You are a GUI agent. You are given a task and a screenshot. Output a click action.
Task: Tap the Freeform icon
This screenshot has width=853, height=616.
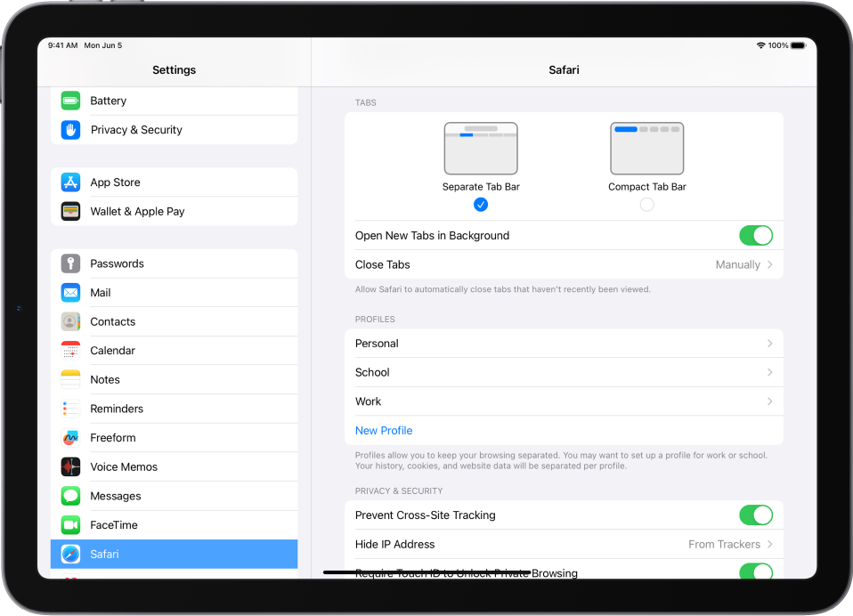tap(70, 438)
